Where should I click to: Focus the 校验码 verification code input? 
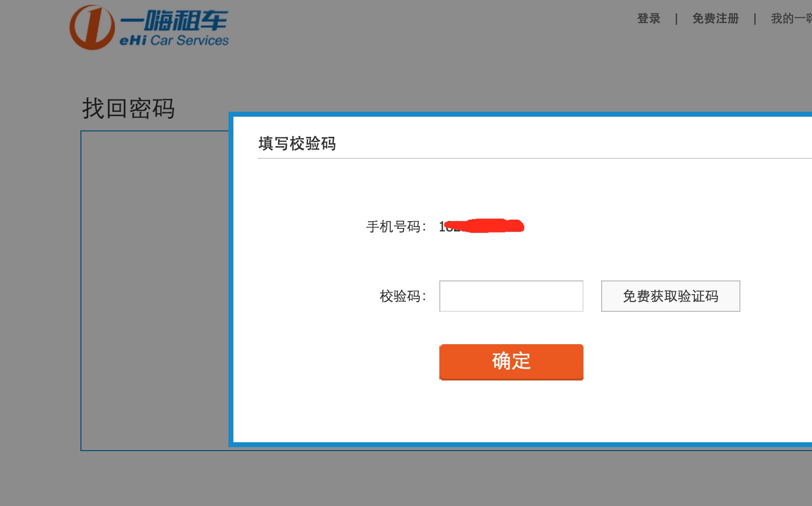click(511, 296)
